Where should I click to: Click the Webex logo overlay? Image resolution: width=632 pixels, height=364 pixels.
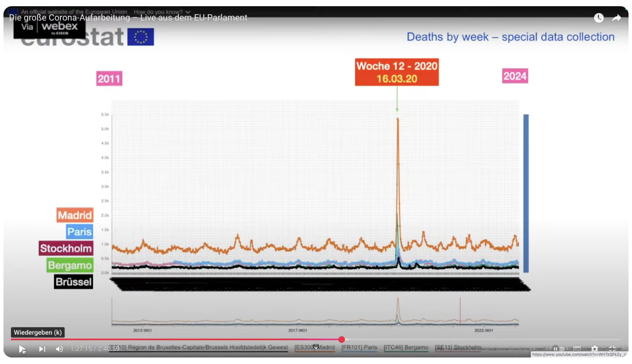coord(49,27)
